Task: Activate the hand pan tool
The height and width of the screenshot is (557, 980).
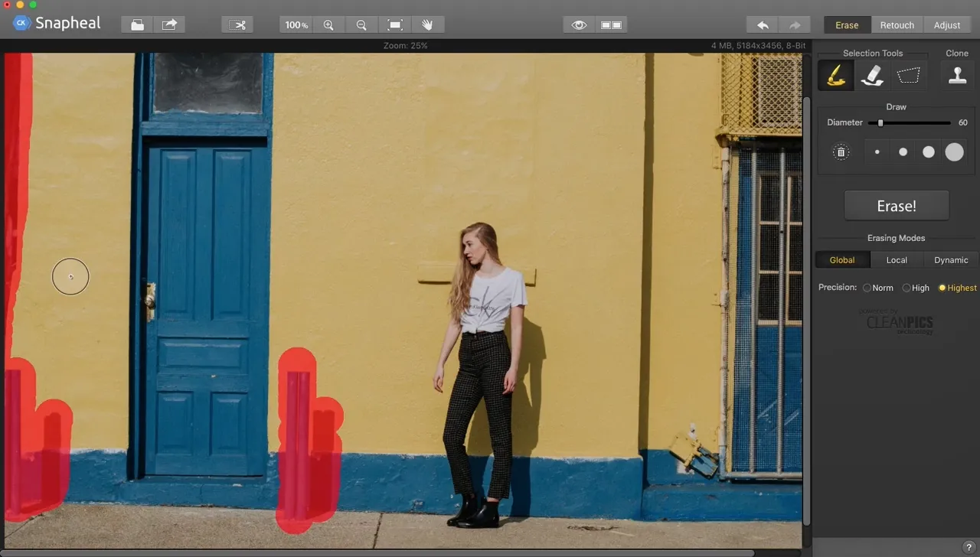Action: pos(427,24)
